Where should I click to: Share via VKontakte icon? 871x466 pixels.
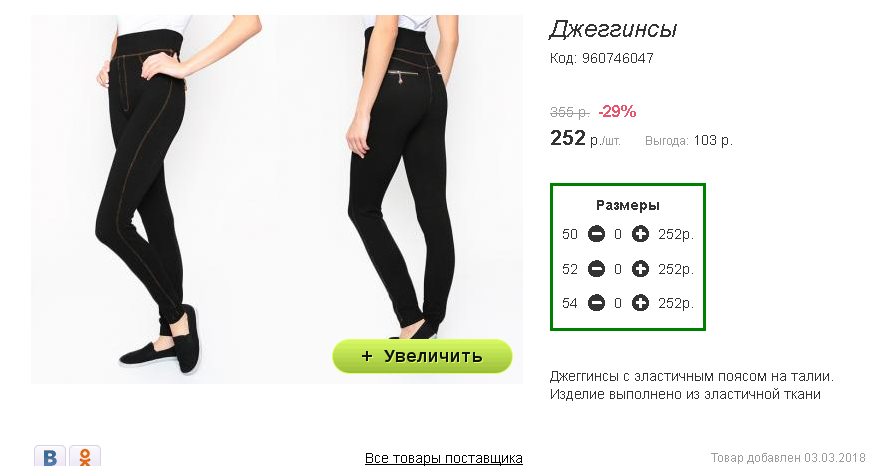point(50,455)
